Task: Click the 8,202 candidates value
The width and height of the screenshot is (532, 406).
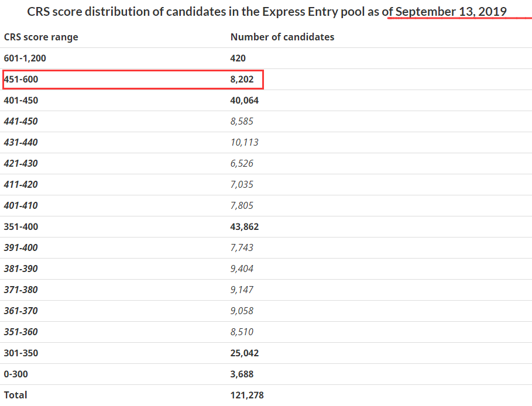Action: click(242, 80)
